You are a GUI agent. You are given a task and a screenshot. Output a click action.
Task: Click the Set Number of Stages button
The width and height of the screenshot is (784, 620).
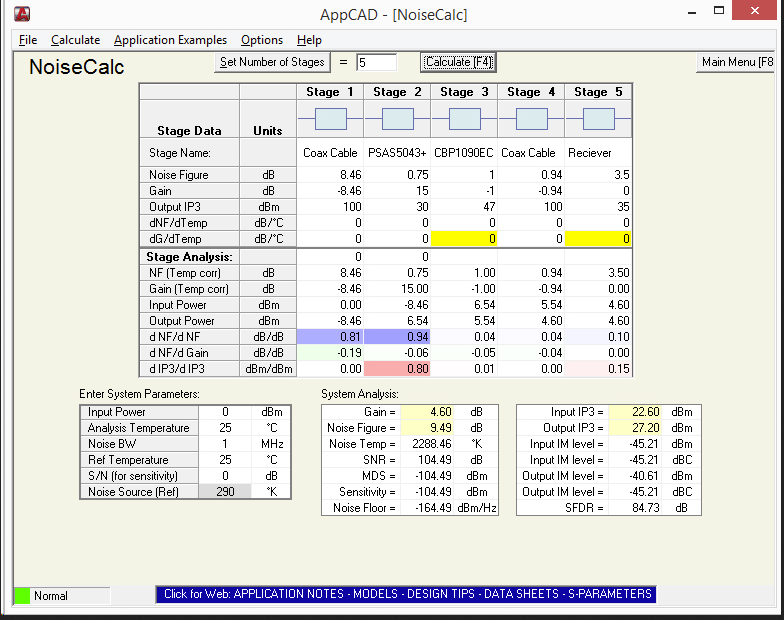pyautogui.click(x=272, y=62)
